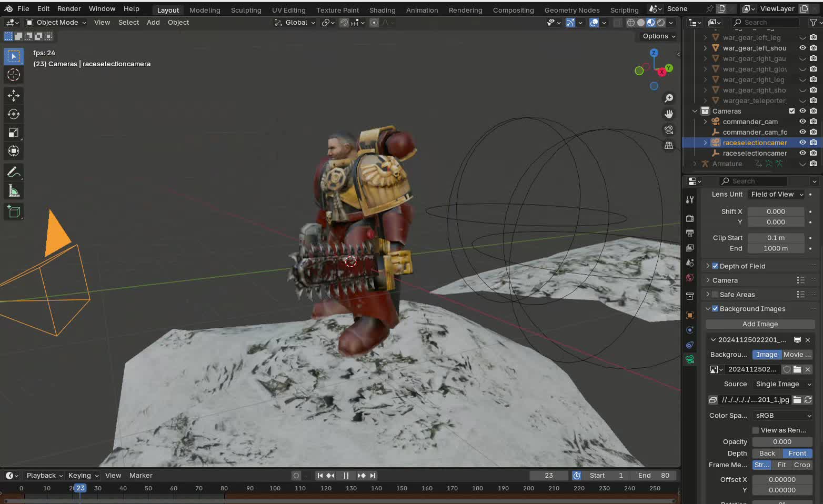Disable the Depth of Field checkbox
The width and height of the screenshot is (823, 504).
pyautogui.click(x=715, y=266)
